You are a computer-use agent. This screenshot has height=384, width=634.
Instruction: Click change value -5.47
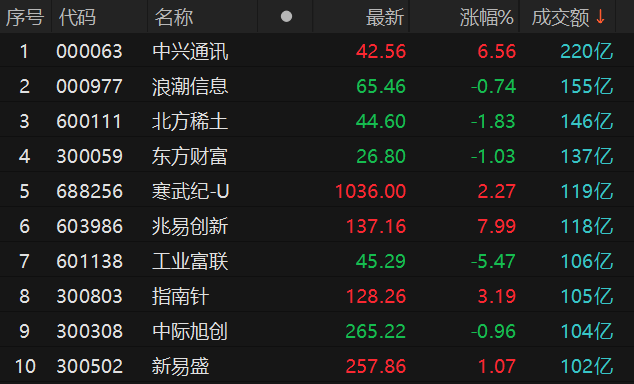point(493,261)
